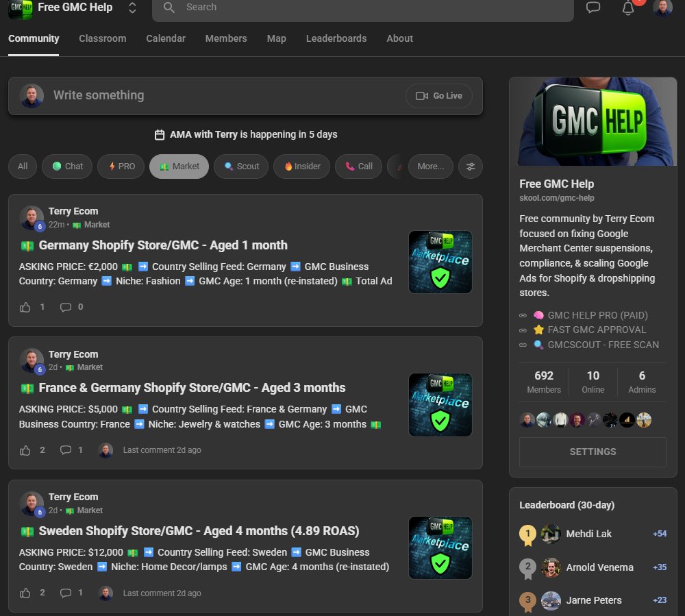Click the search magnifier icon
685x616 pixels.
coord(169,8)
